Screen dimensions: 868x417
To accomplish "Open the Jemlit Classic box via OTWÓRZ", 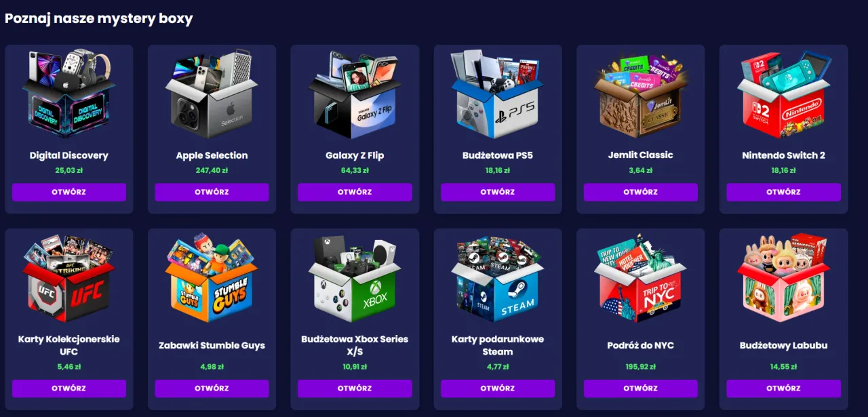I will tap(641, 192).
